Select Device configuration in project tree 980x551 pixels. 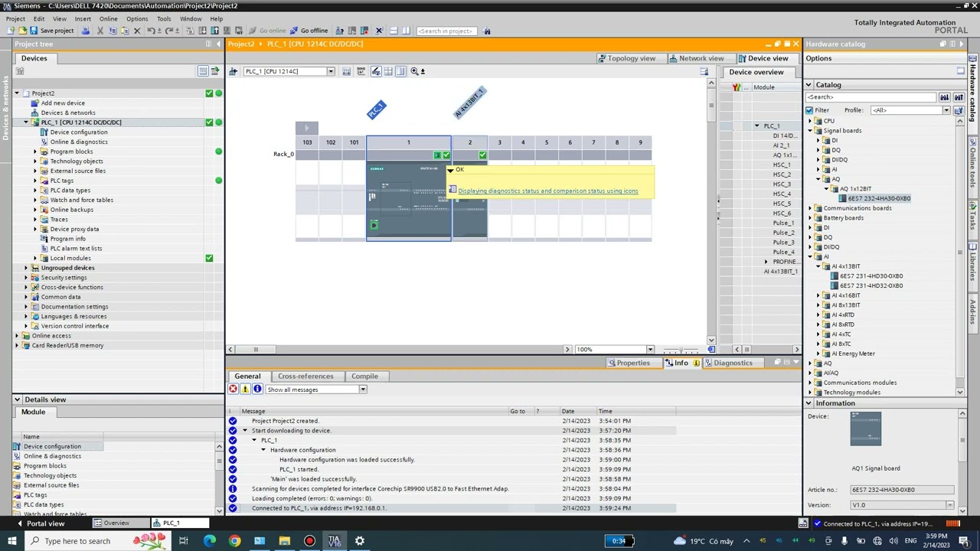[x=78, y=132]
